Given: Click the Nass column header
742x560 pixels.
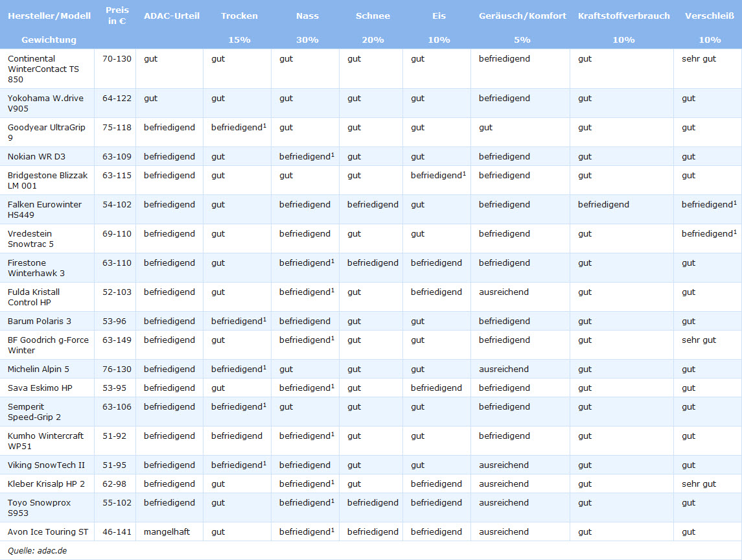Looking at the screenshot, I should (308, 16).
